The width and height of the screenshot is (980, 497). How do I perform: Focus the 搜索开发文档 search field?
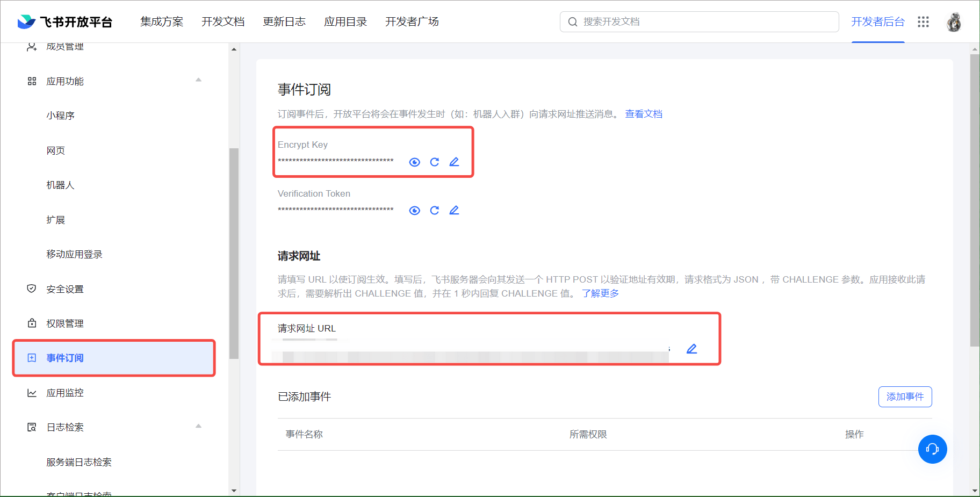704,22
